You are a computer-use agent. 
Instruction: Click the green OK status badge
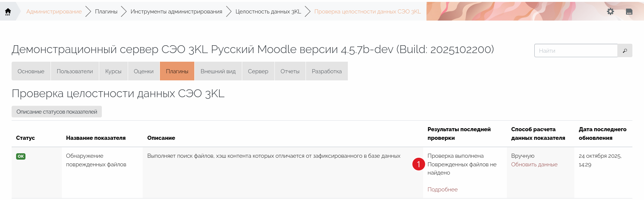click(21, 156)
